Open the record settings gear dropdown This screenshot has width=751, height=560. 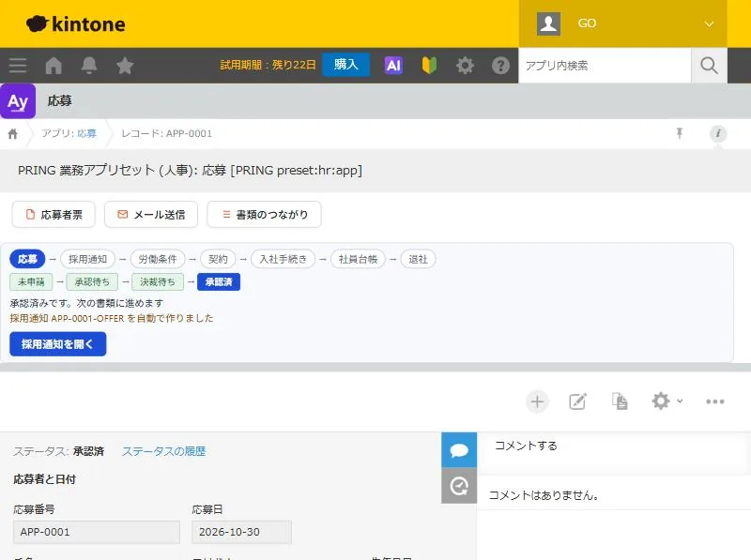pos(667,401)
